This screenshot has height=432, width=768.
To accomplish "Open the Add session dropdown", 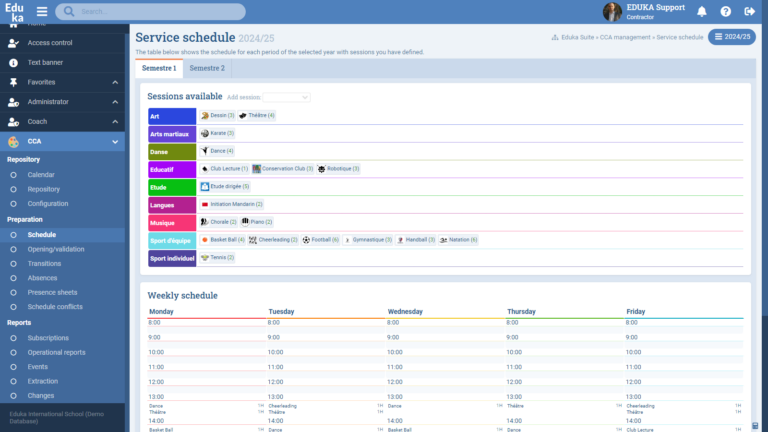I will pyautogui.click(x=287, y=97).
